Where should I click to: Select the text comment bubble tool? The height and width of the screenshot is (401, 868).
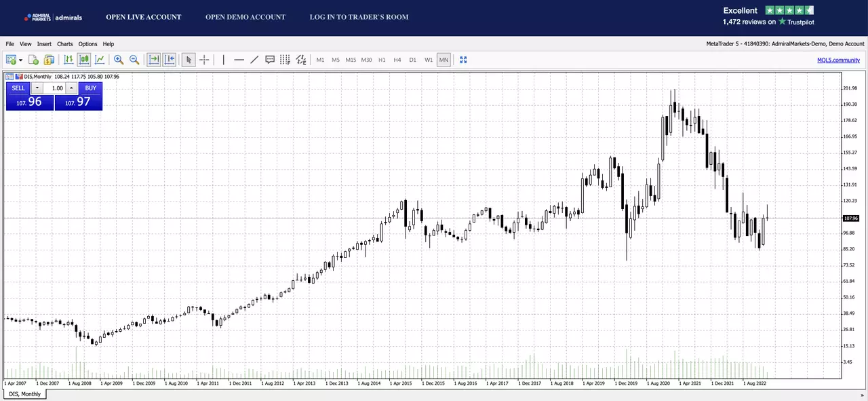point(270,60)
